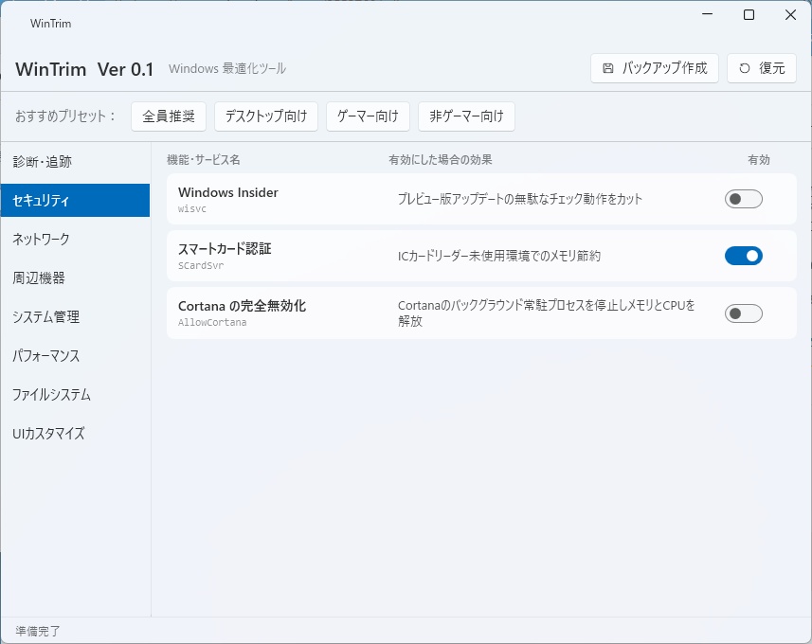812x644 pixels.
Task: Click the プレビュー版アップデート description text
Action: click(520, 199)
